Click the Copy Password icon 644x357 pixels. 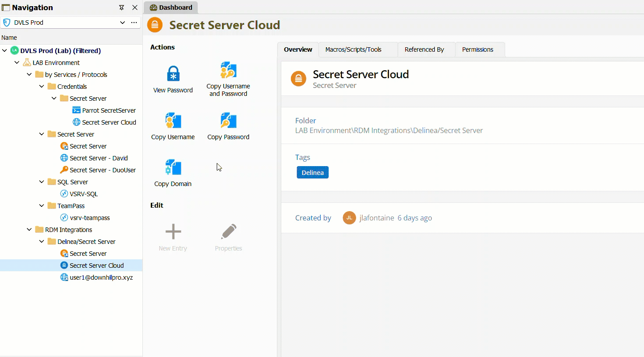pos(228,121)
